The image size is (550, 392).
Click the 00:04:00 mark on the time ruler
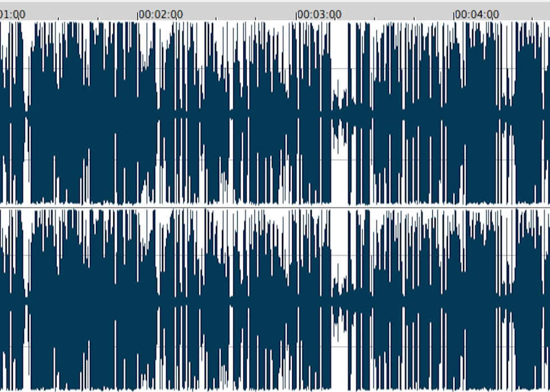pos(455,14)
